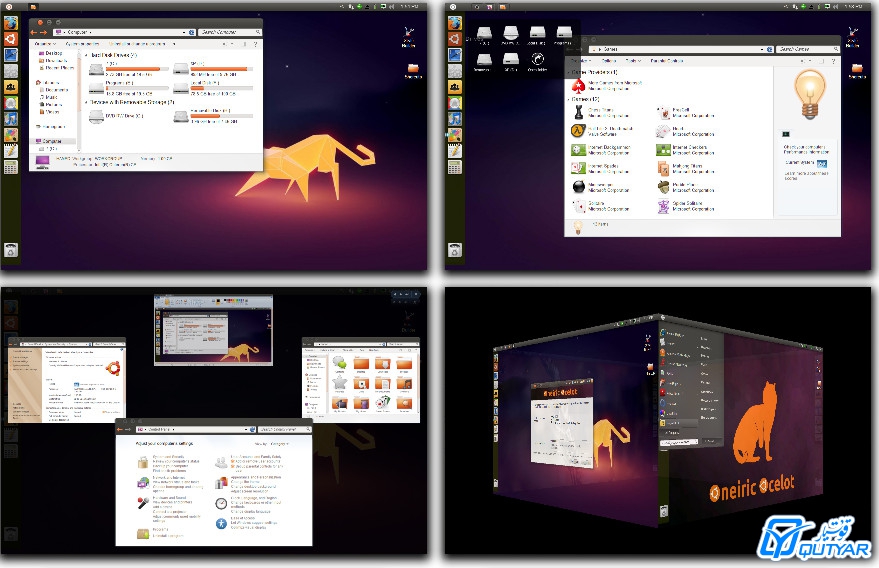Click usage bar of Local Disk (F:)
The height and width of the screenshot is (568, 879).
tap(221, 88)
